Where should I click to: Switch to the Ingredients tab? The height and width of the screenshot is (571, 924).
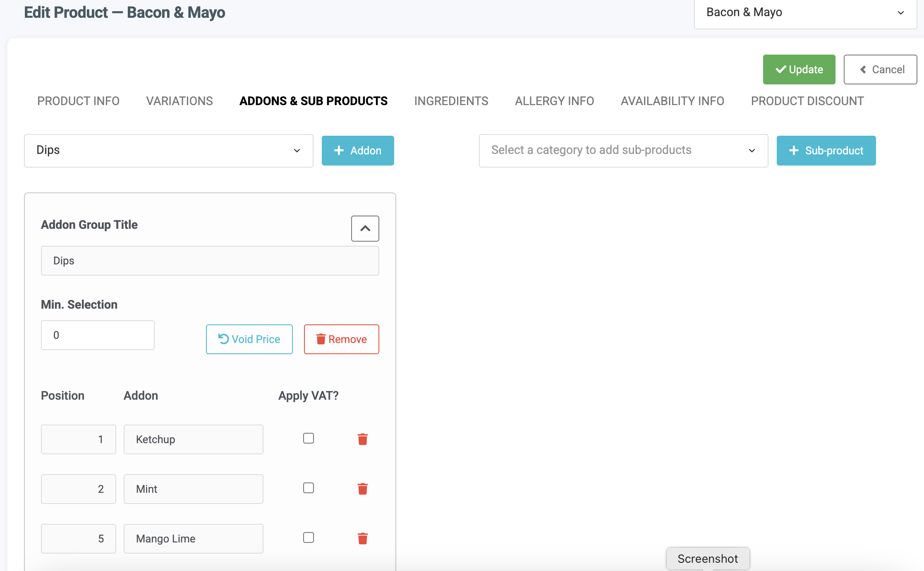[451, 101]
